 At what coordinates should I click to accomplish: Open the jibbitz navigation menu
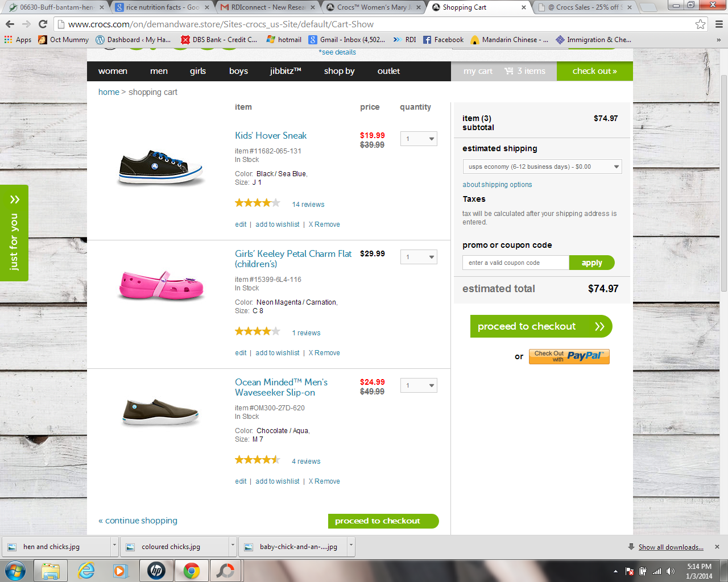(x=286, y=71)
